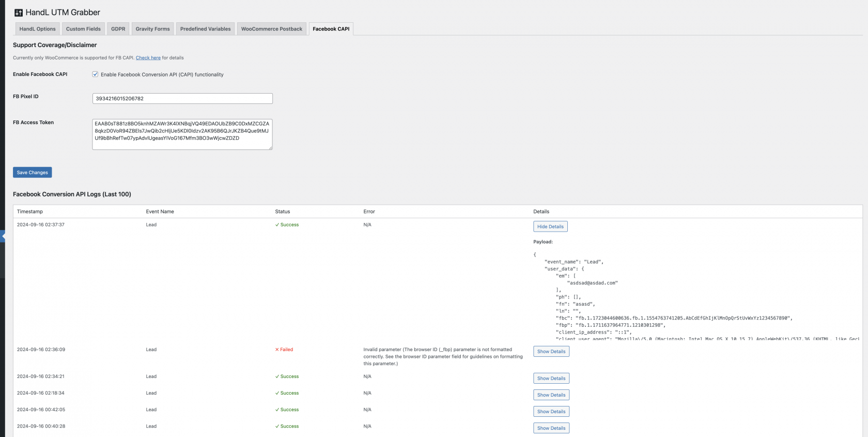Click the collapsed sidebar arrow handle
This screenshot has width=868, height=437.
point(3,236)
